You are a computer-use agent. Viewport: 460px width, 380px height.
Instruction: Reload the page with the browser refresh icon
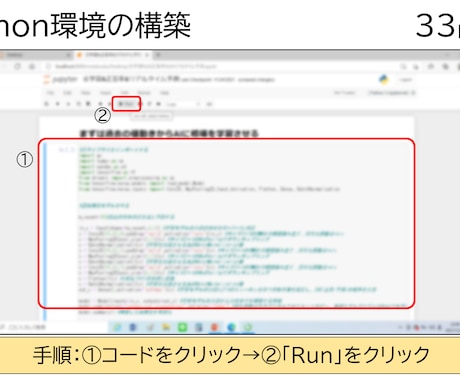tap(17, 66)
